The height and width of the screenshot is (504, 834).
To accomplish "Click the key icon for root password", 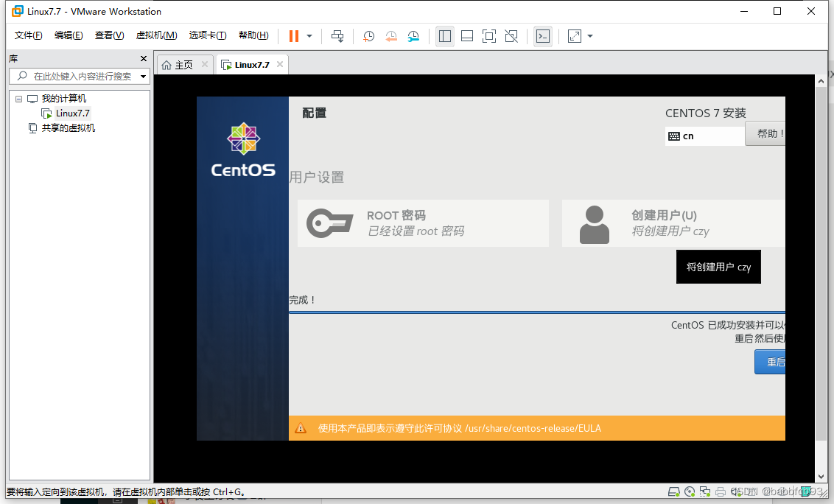I will [330, 223].
